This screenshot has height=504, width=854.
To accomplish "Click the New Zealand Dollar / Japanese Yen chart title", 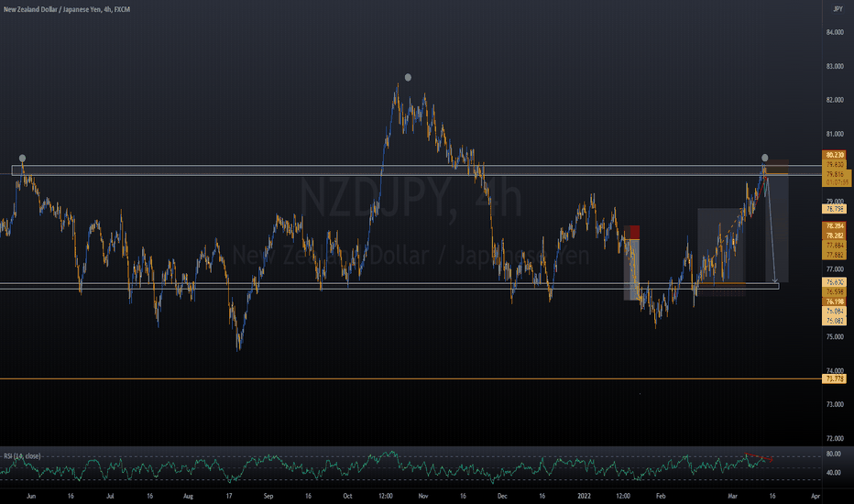I will click(67, 9).
